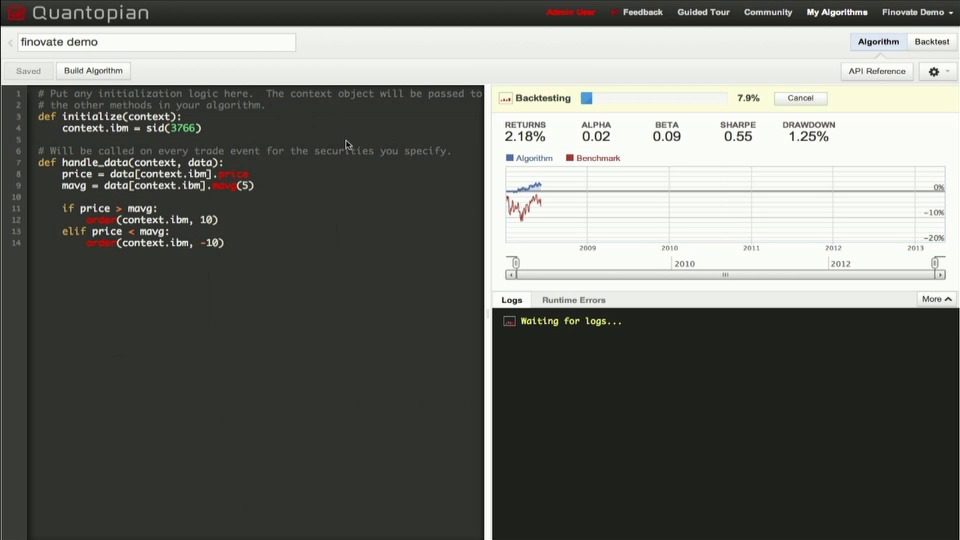Click the Feedback icon in top bar
960x540 pixels.
(614, 12)
